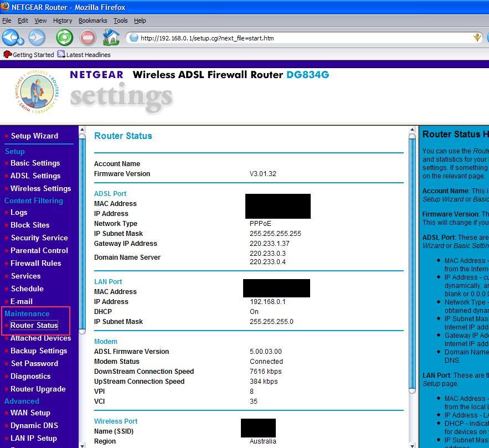489x448 pixels.
Task: Open the Schedule page
Action: 28,289
